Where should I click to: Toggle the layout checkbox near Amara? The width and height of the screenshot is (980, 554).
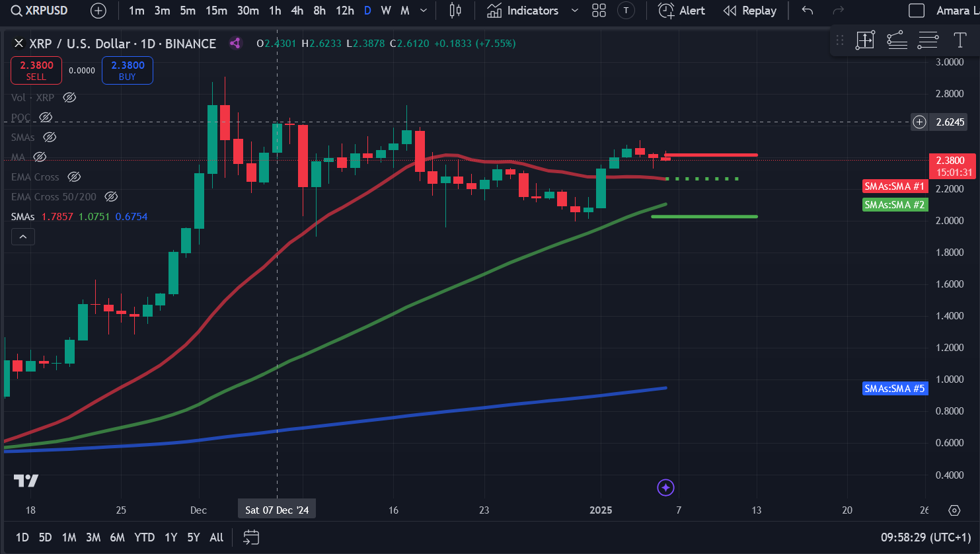click(x=917, y=11)
